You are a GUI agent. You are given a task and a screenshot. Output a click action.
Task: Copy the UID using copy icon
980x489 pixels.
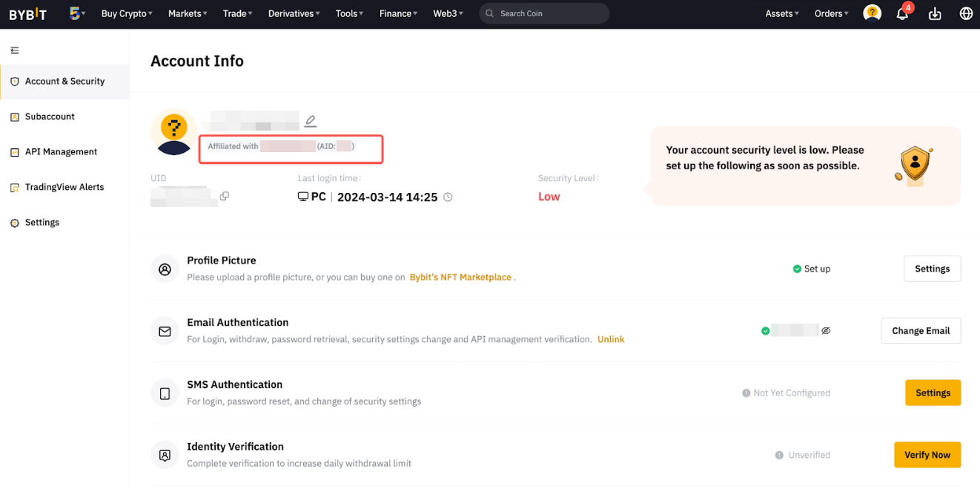pos(224,197)
